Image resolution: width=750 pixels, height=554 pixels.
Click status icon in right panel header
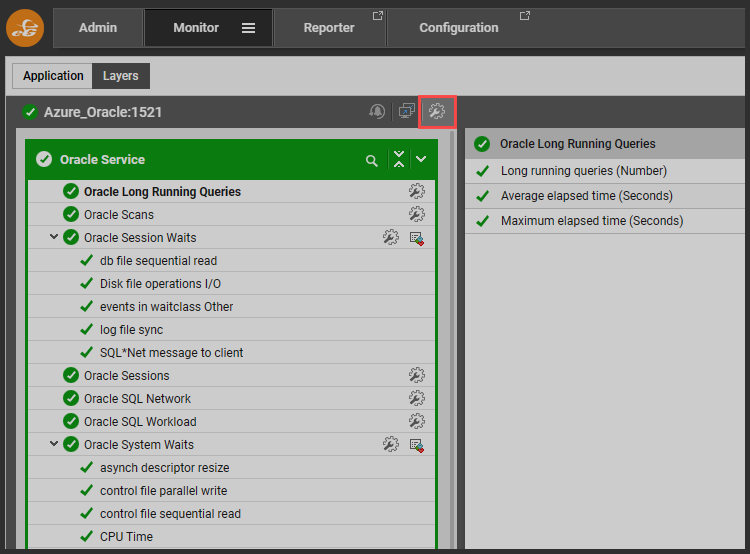[482, 144]
